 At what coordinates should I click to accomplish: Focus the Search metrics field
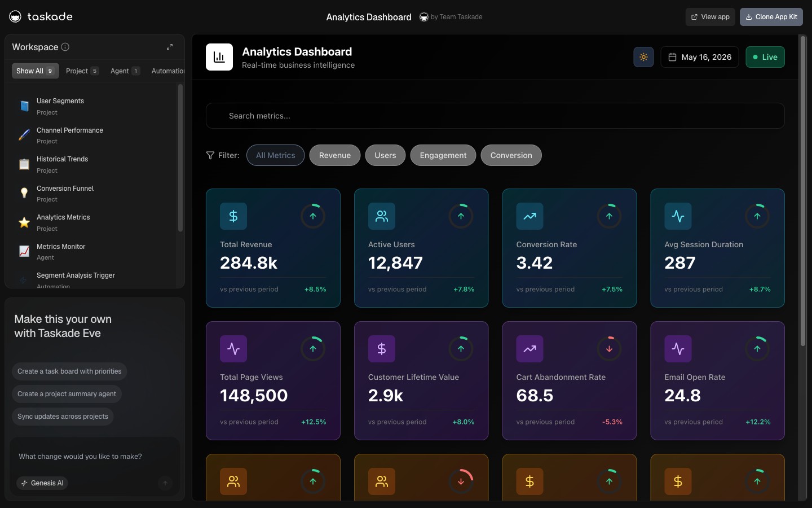click(495, 116)
